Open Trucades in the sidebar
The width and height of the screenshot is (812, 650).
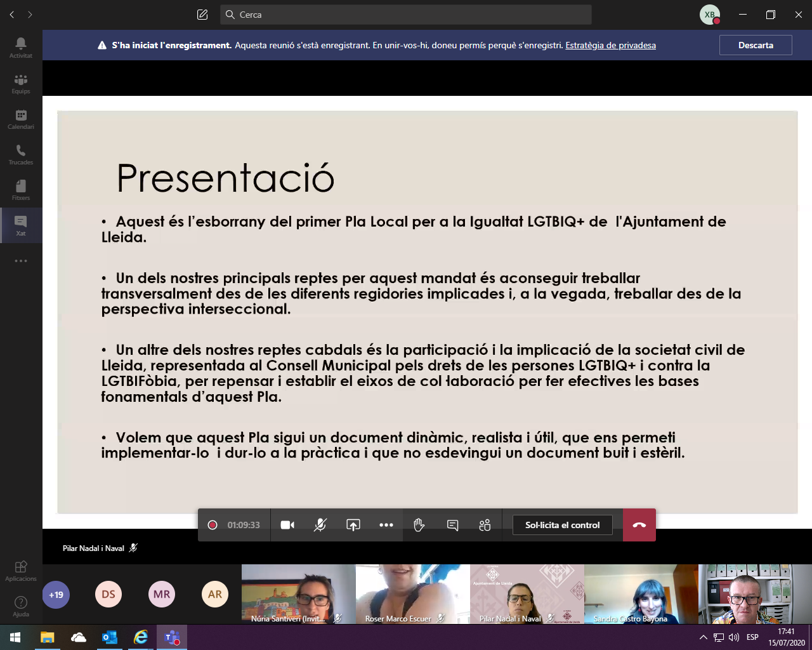tap(21, 154)
